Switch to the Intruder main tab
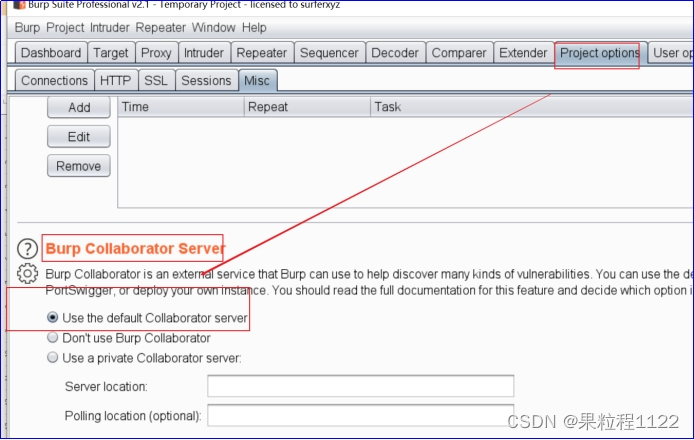 pos(204,53)
